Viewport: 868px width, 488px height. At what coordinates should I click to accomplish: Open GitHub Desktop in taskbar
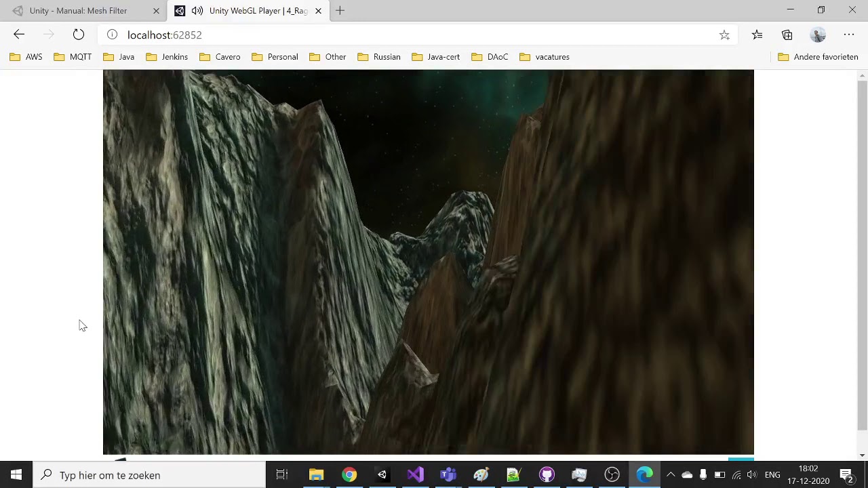[x=547, y=475]
